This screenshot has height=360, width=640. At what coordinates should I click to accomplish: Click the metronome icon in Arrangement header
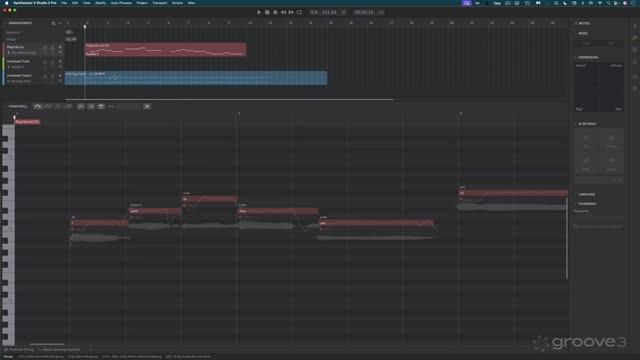pos(53,23)
